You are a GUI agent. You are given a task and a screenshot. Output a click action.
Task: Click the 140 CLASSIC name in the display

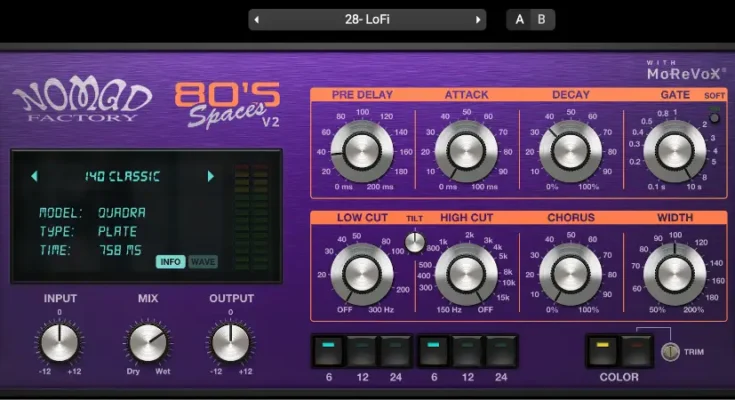coord(122,177)
